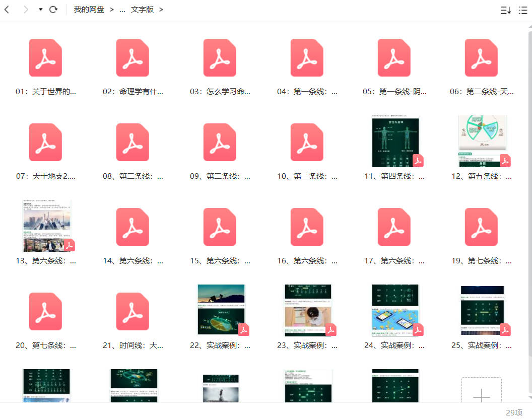Click the file name 15、第六条线：...
Image resolution: width=532 pixels, height=420 pixels.
[x=220, y=261]
